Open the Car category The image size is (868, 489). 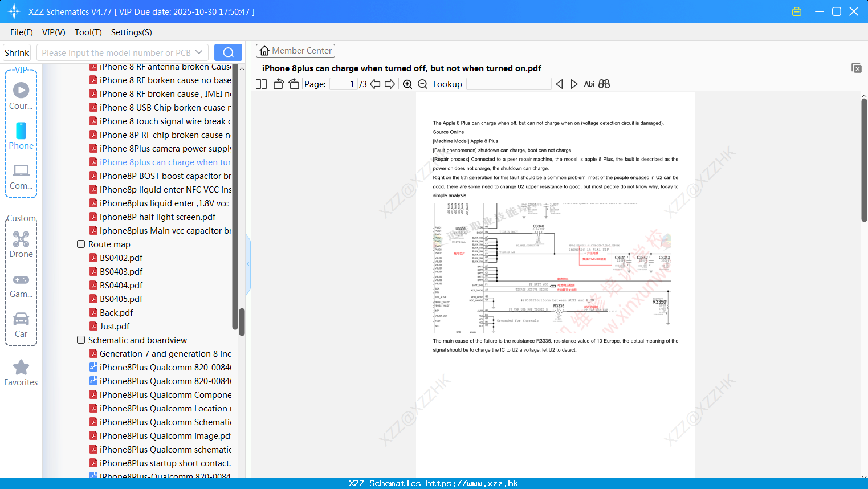click(21, 325)
